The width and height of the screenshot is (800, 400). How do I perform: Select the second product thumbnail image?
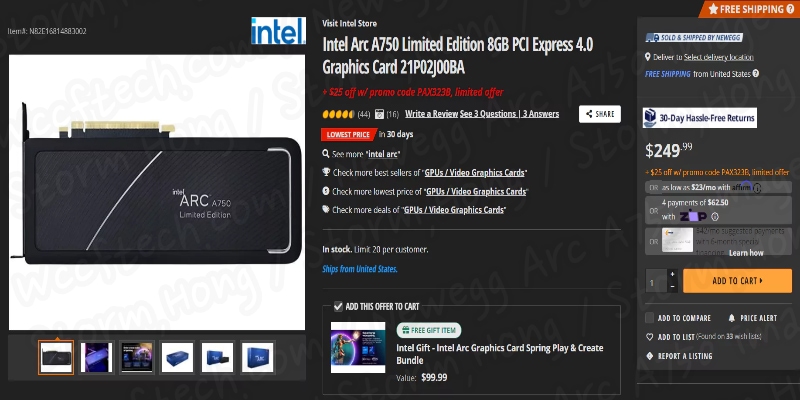pyautogui.click(x=96, y=357)
